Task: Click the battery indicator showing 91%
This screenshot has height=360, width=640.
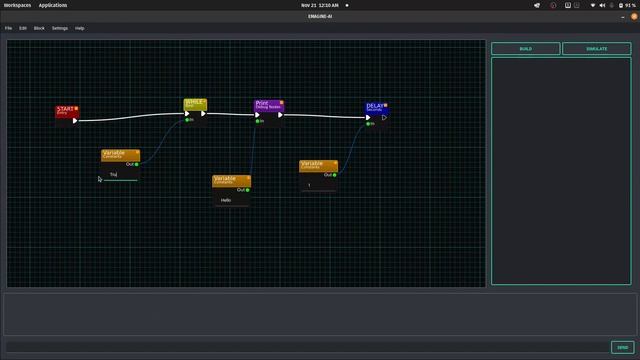Action: click(x=627, y=5)
